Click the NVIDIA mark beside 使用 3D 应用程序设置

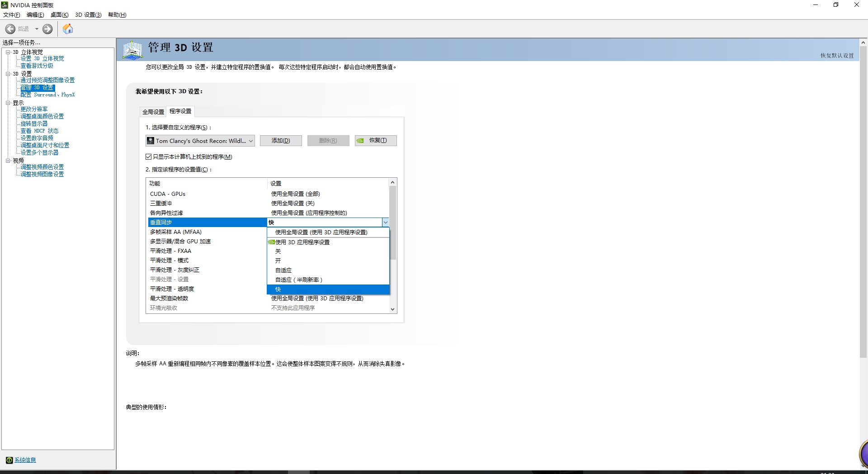pyautogui.click(x=271, y=242)
